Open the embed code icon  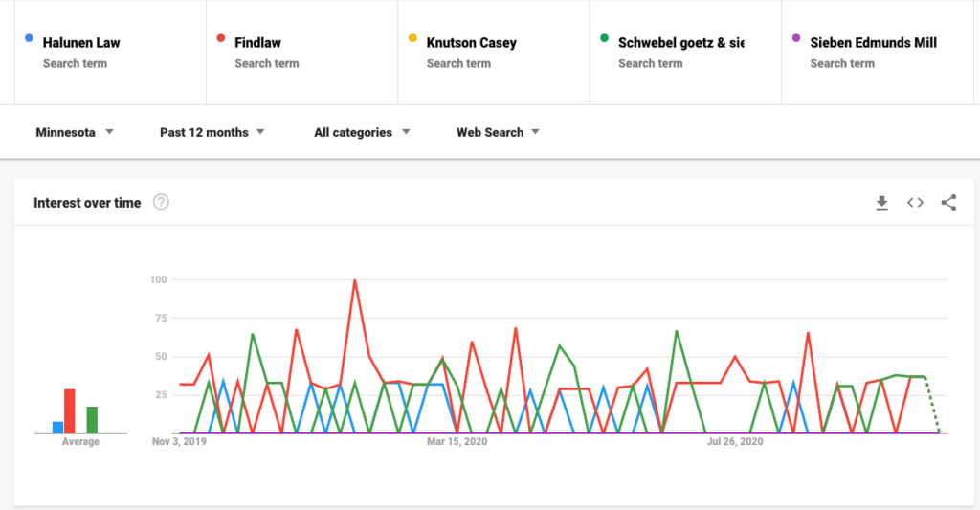tap(915, 203)
